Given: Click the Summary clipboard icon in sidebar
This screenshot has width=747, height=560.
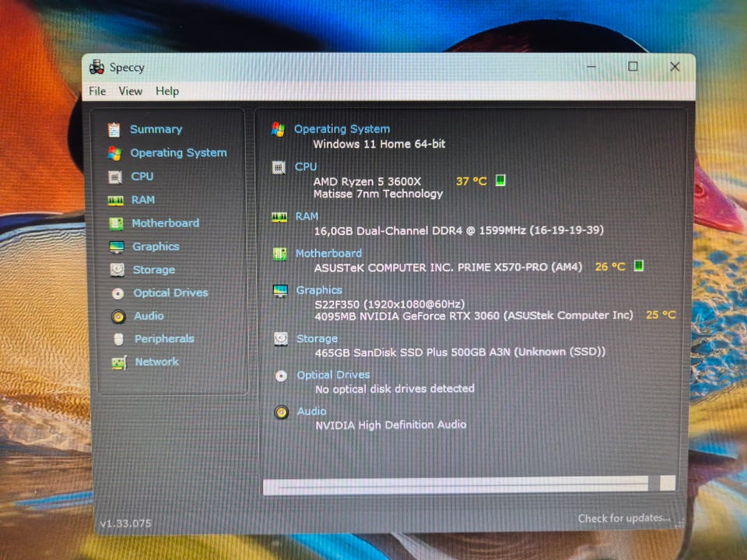Looking at the screenshot, I should click(x=114, y=130).
